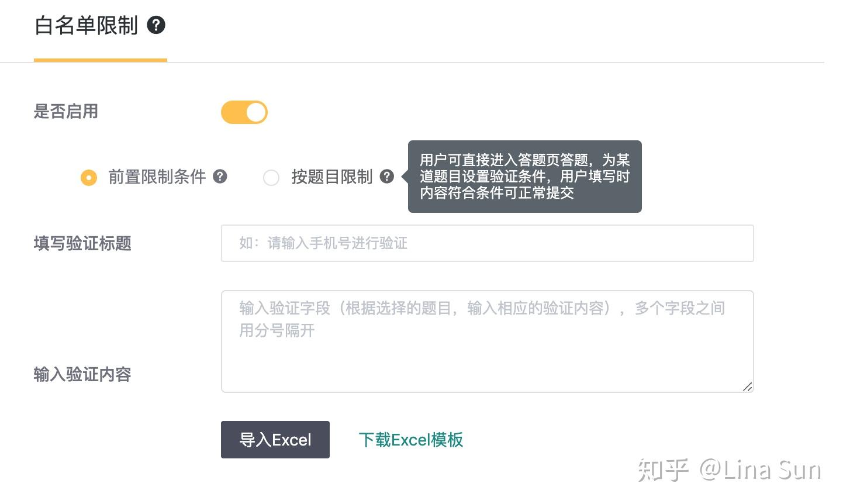Click the textarea resize grip icon

pos(747,386)
